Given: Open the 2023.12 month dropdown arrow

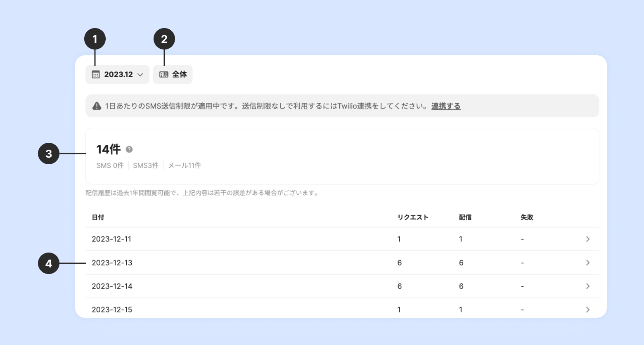Looking at the screenshot, I should [140, 75].
